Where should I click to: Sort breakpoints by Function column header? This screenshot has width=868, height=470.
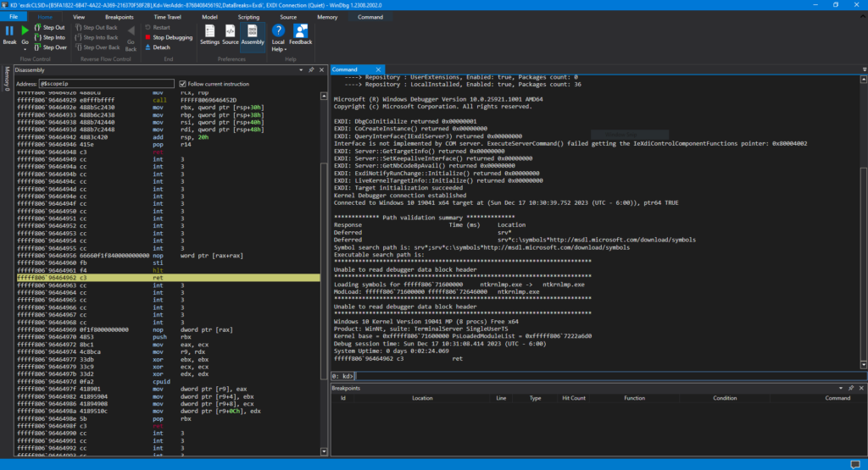click(634, 398)
